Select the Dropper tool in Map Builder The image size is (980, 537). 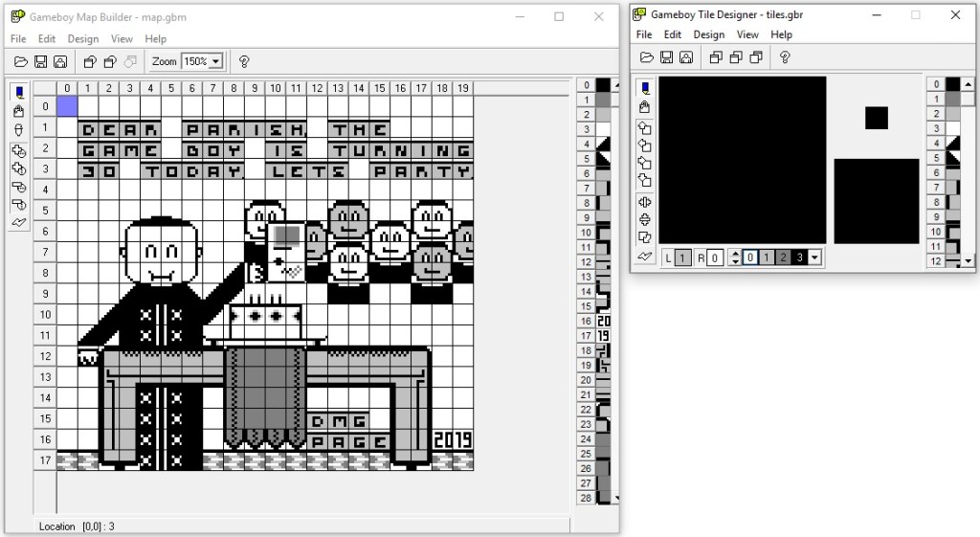pos(19,130)
